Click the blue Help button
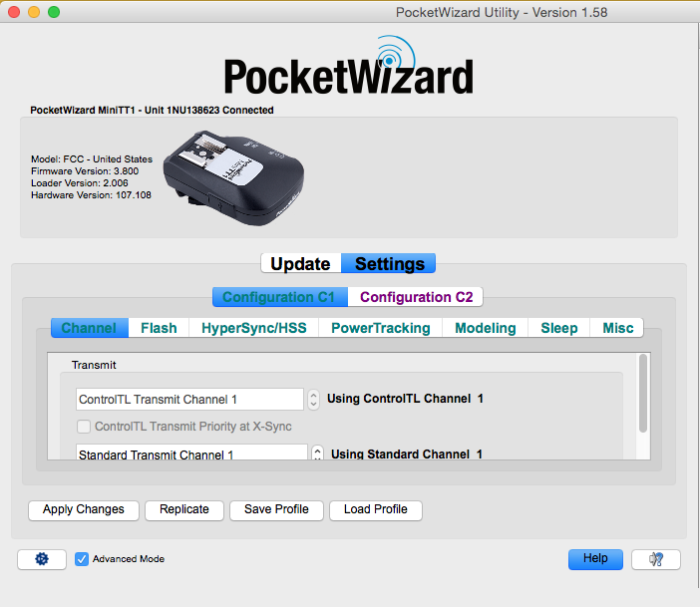 595,559
